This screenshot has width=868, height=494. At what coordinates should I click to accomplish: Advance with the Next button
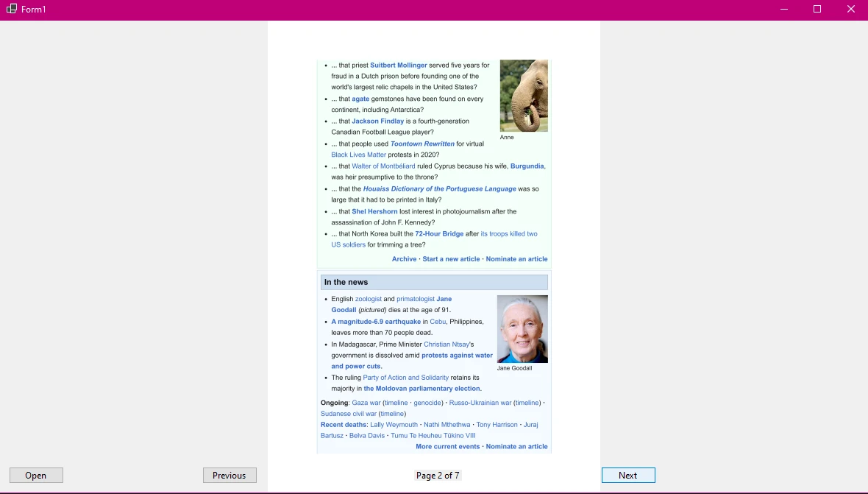627,475
